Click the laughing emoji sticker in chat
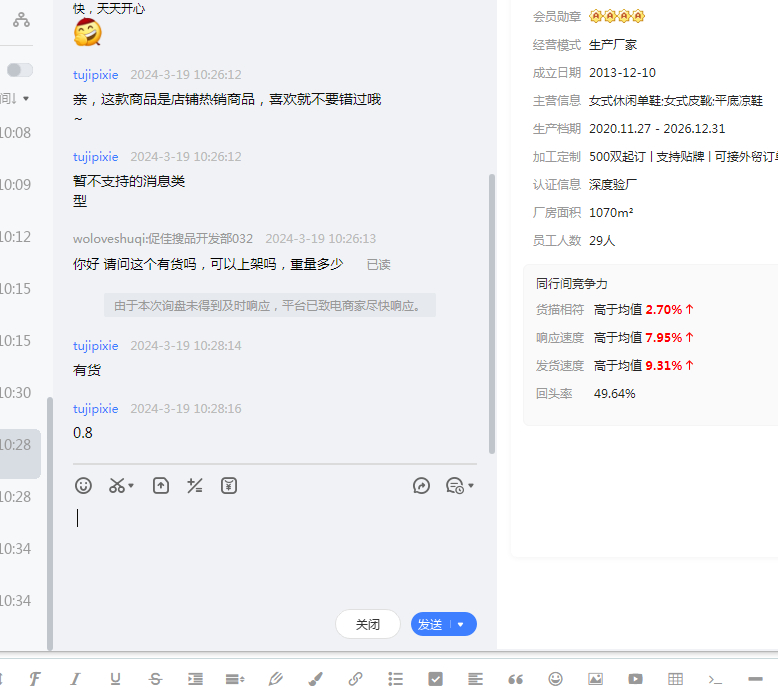This screenshot has height=689, width=778. (x=88, y=32)
